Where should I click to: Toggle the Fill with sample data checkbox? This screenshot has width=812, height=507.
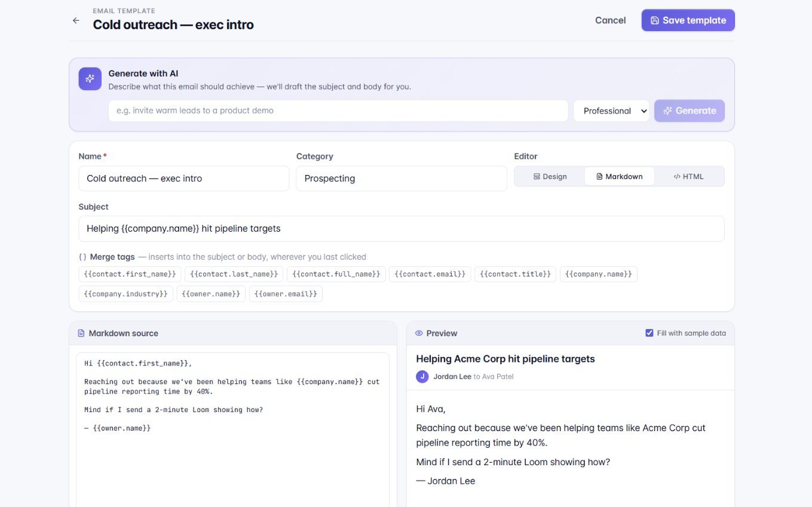pyautogui.click(x=649, y=333)
